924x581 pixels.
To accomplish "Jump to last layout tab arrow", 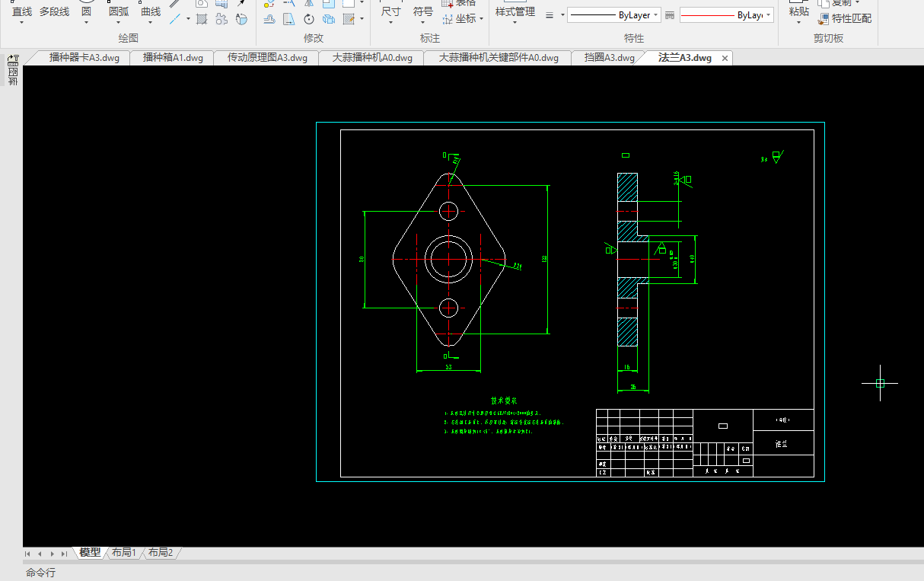I will [x=64, y=554].
